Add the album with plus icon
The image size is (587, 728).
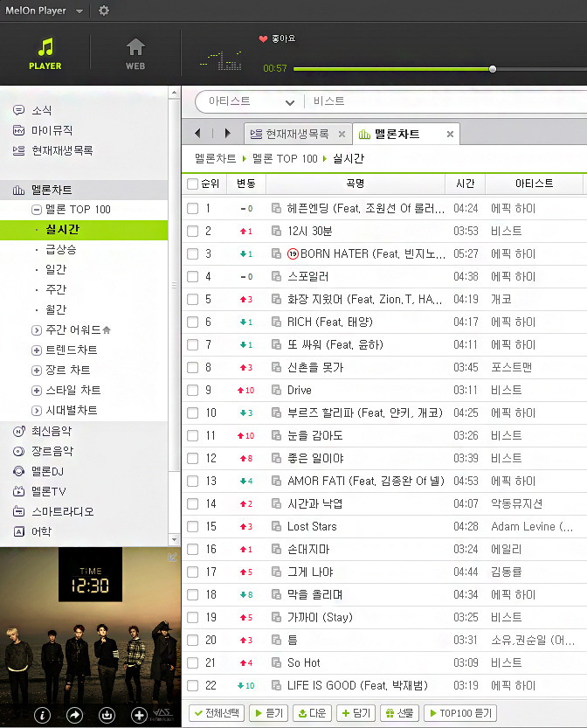coord(139,716)
